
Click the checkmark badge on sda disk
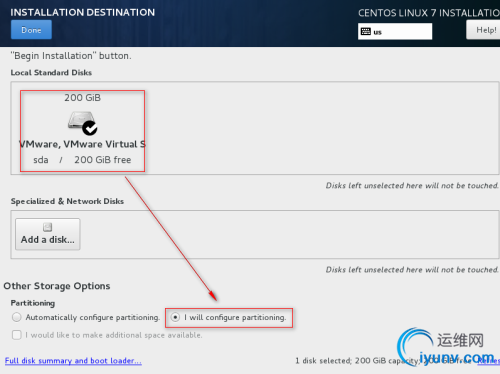pos(90,128)
